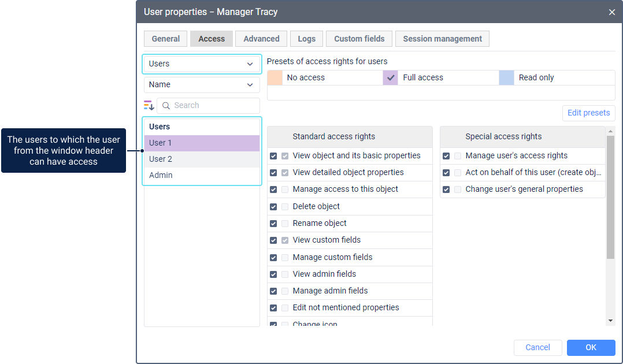The height and width of the screenshot is (364, 623).
Task: Select the No access preset color swatch
Action: pos(275,77)
